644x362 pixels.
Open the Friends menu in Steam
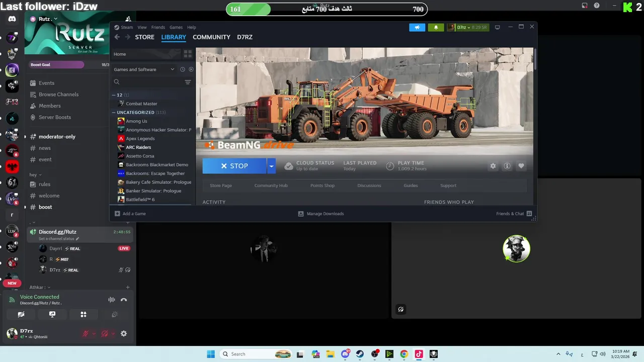(158, 27)
